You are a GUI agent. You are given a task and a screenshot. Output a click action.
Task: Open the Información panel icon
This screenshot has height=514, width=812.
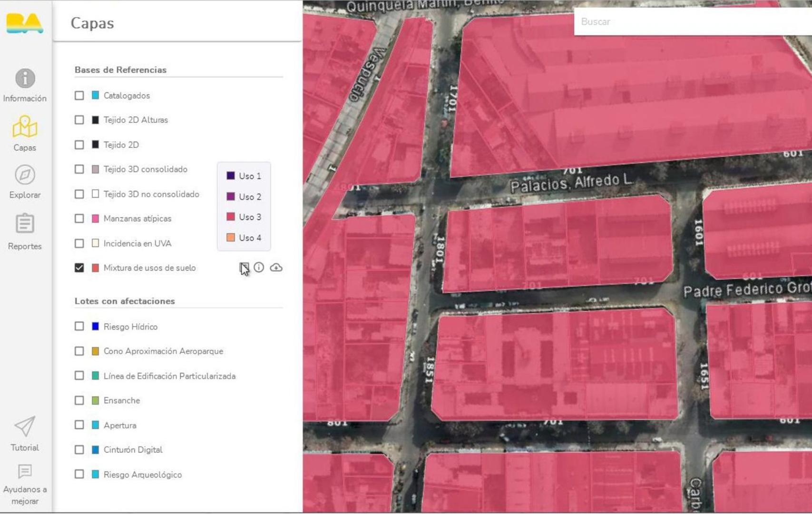[x=25, y=79]
